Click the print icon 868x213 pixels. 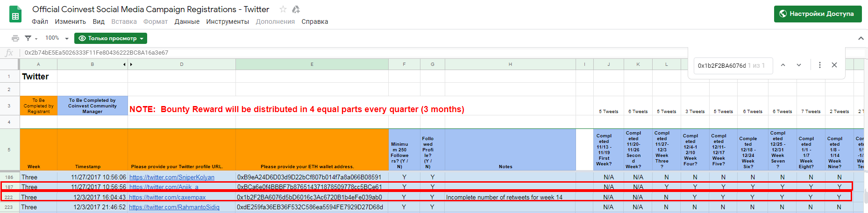coord(15,38)
